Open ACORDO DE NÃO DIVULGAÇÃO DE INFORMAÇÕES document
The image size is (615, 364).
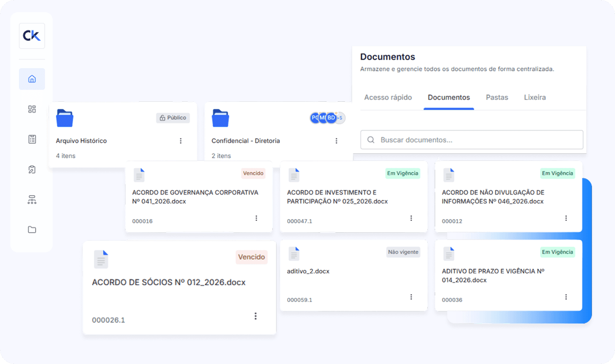493,197
